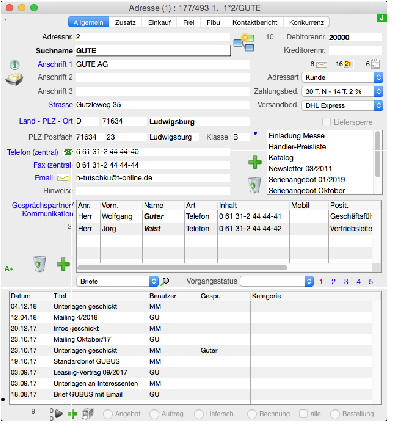
Task: Click the notepad icon next to number 6
Action: (375, 64)
